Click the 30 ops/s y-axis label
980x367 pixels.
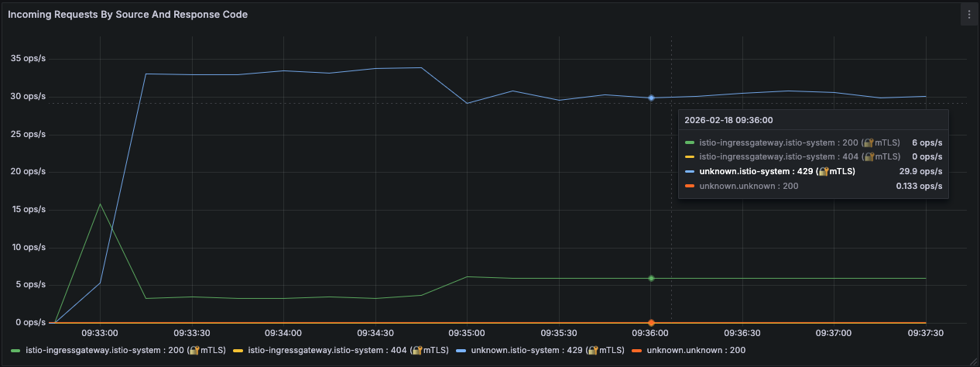click(29, 97)
